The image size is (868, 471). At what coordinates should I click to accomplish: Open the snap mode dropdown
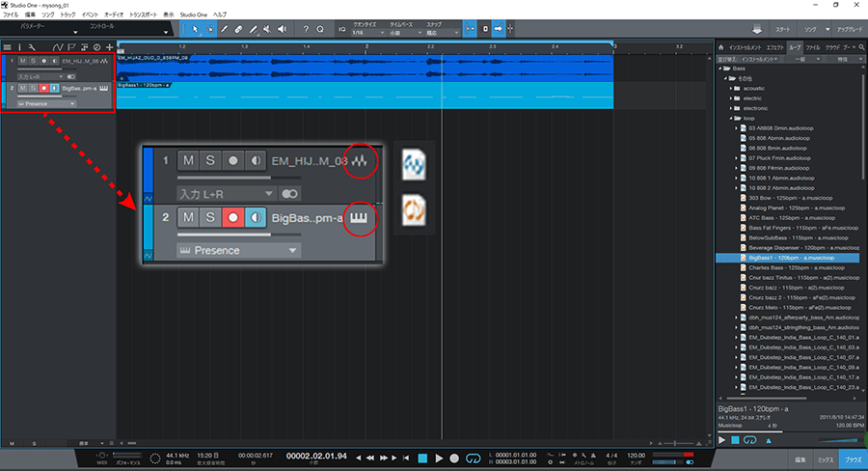coord(443,33)
